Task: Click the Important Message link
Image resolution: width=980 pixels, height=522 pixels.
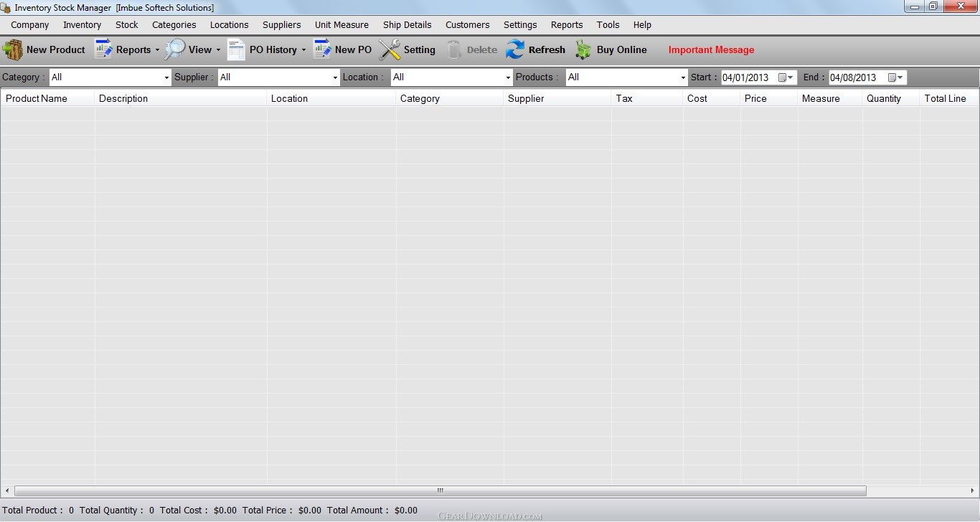Action: click(711, 50)
